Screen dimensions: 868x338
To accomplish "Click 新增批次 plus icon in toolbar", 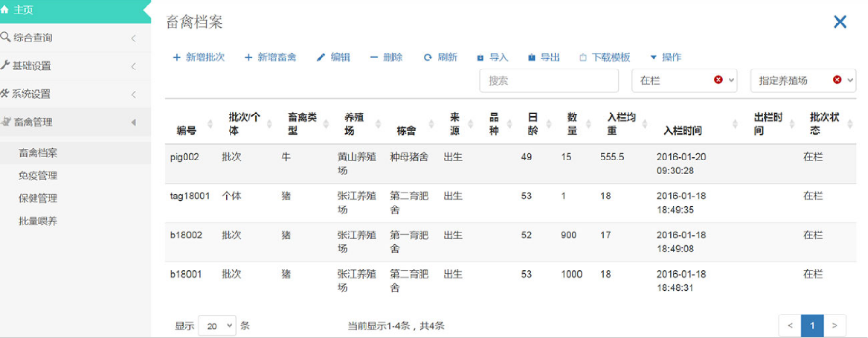I will (x=177, y=57).
